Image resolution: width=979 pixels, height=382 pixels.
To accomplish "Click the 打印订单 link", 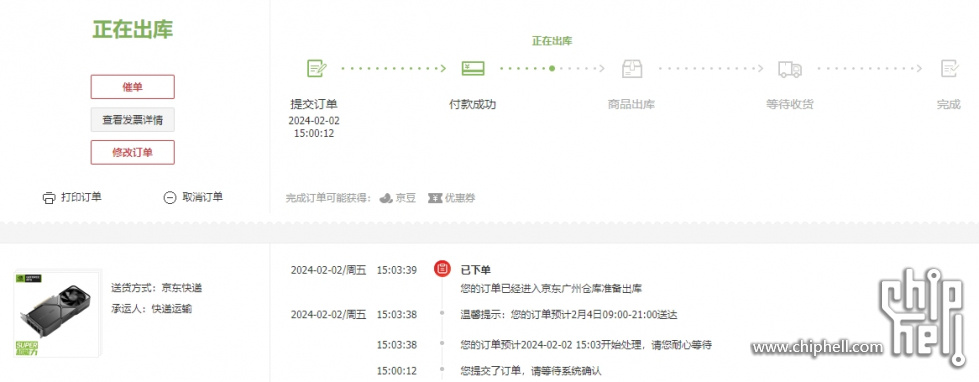I will tap(81, 197).
